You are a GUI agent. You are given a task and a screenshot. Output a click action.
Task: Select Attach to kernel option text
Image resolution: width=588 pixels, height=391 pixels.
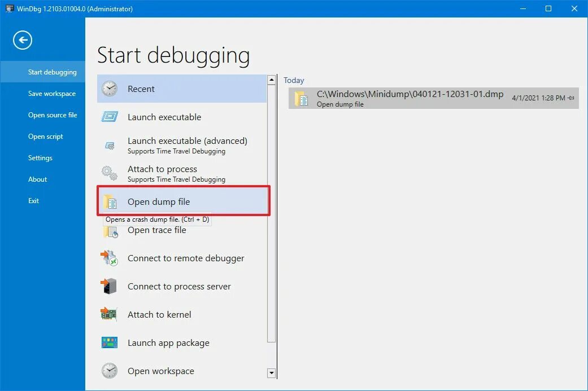159,314
